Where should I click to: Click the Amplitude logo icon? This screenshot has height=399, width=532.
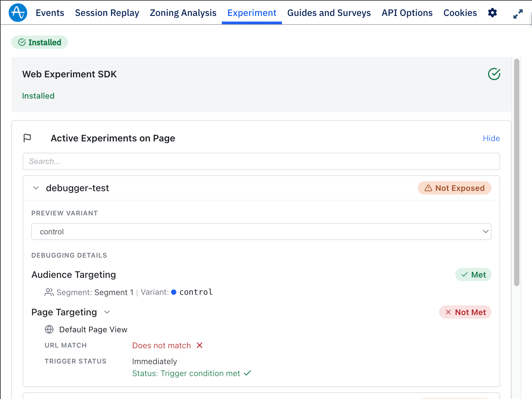[x=18, y=13]
